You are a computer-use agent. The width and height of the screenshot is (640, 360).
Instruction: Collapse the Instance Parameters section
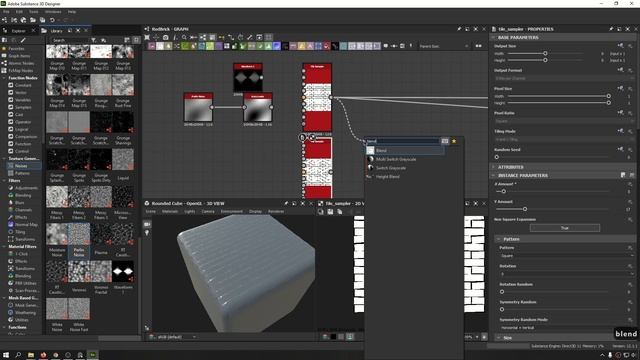click(493, 175)
